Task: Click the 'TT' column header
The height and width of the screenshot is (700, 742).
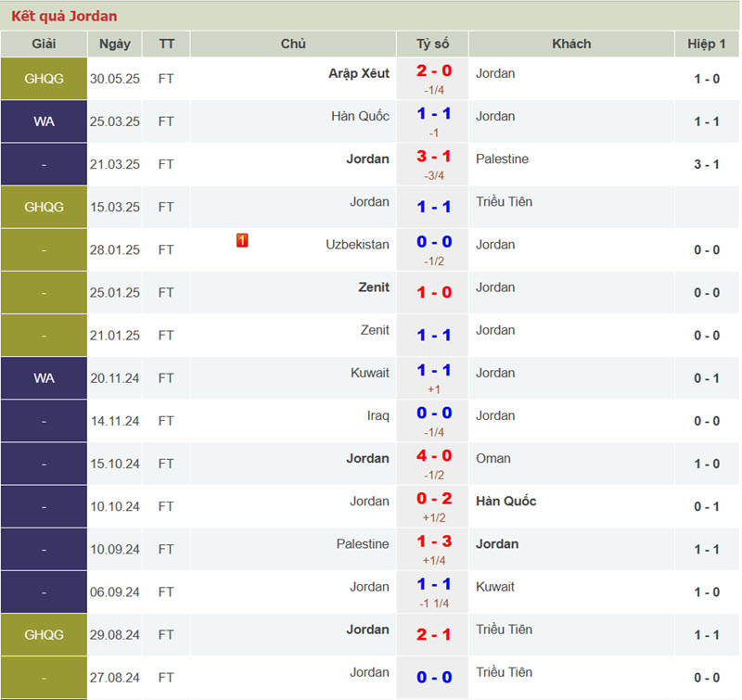Action: (166, 44)
